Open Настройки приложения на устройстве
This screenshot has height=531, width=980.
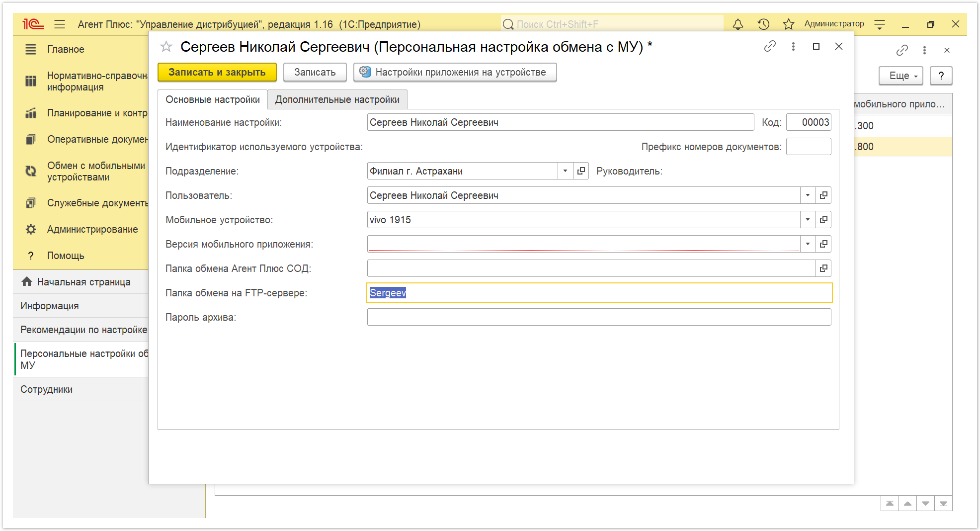455,72
